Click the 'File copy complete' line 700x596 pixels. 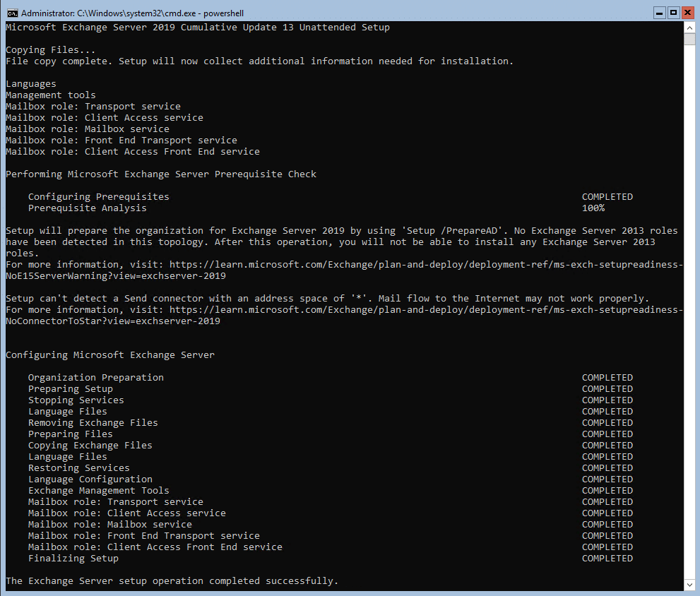click(x=259, y=61)
